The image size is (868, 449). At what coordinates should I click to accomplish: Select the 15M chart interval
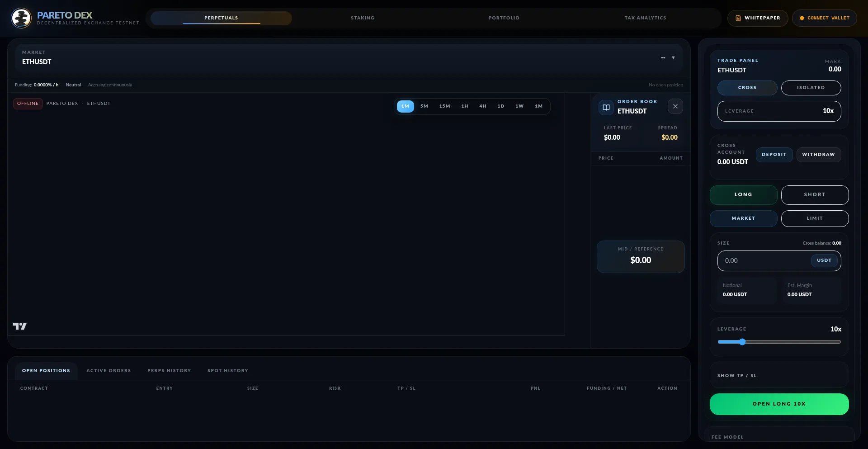444,106
